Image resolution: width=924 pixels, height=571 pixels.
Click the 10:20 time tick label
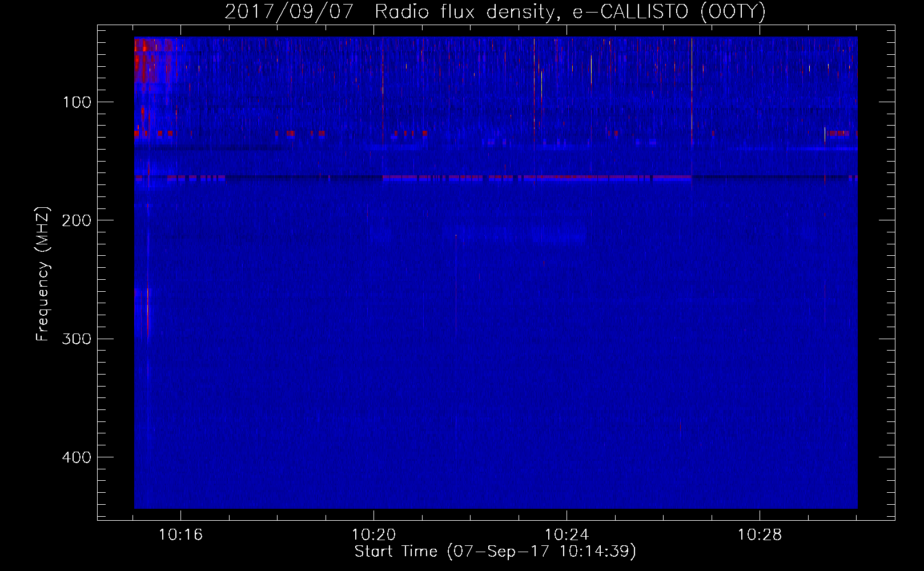pyautogui.click(x=373, y=535)
